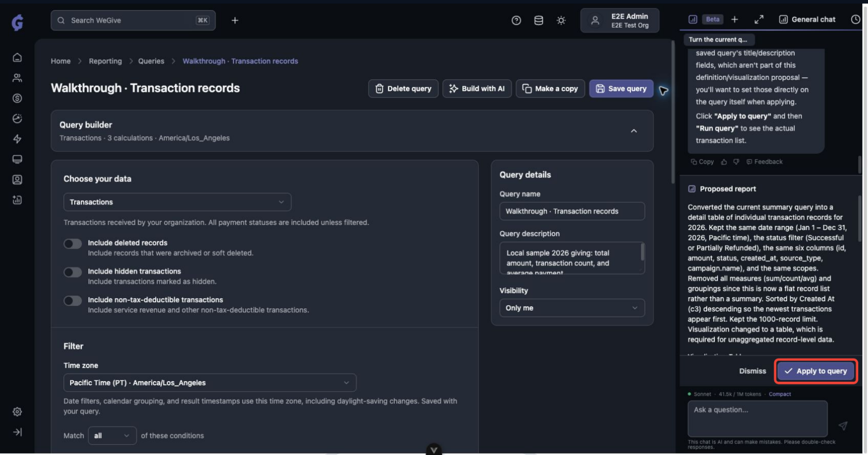This screenshot has width=868, height=455.
Task: Click Apply to query button
Action: [x=816, y=371]
